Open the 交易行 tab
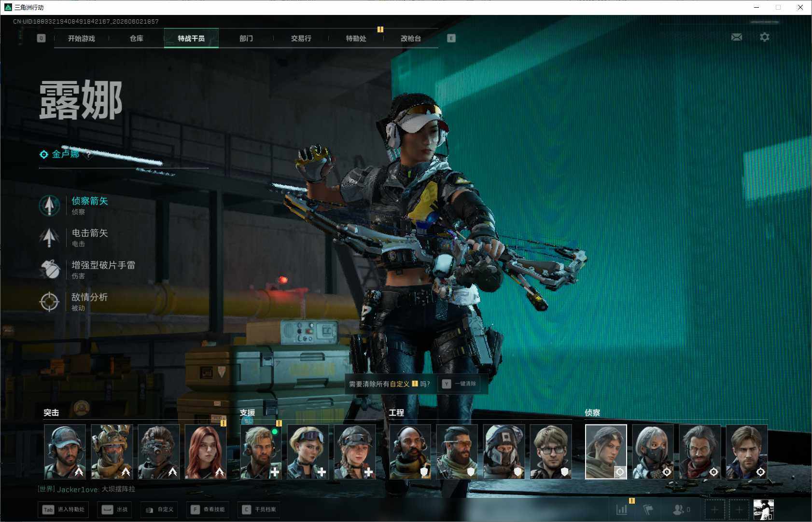Viewport: 812px width, 522px height. point(301,38)
